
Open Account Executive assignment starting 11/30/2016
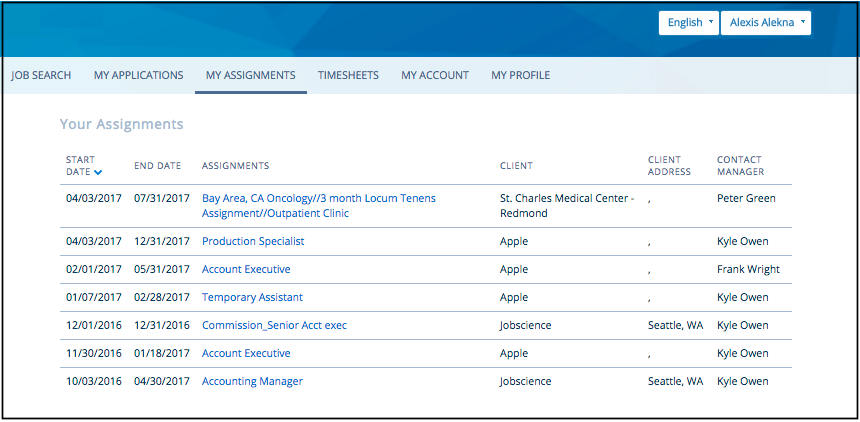246,353
